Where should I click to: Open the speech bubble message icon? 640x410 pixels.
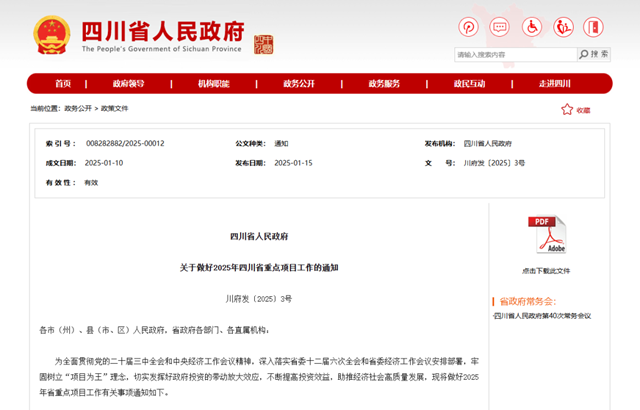(x=500, y=27)
